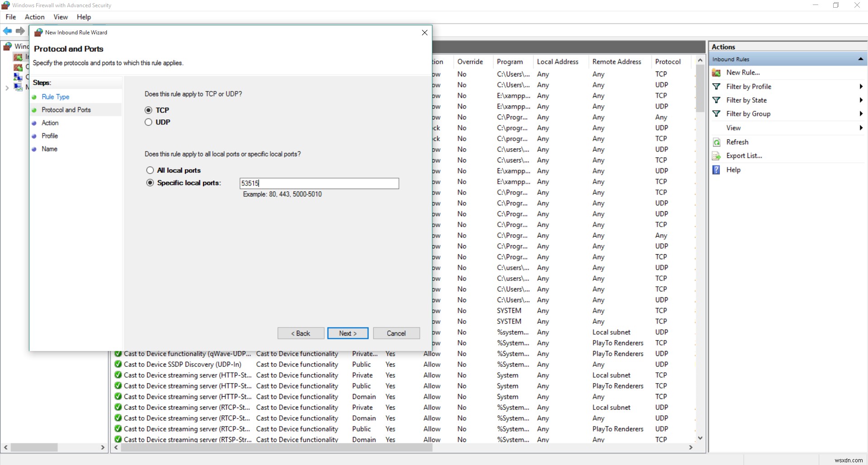Click the New Rule icon in Actions
The height and width of the screenshot is (465, 868).
pos(716,72)
